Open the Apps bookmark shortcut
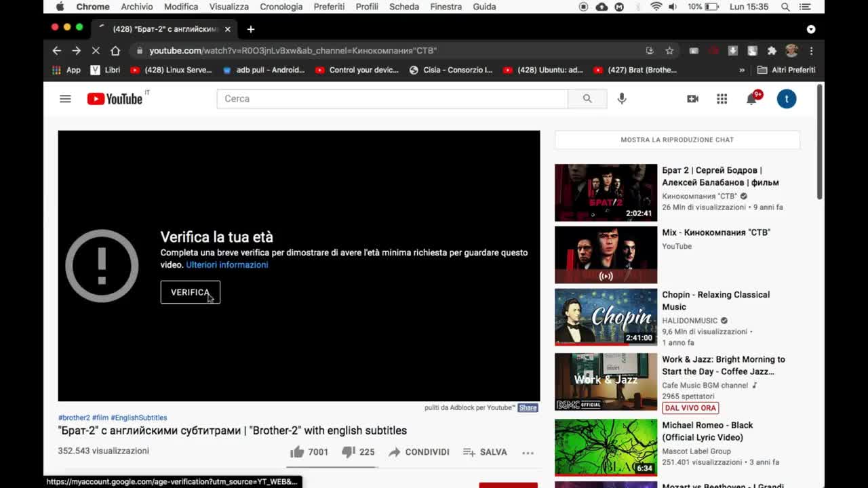This screenshot has height=488, width=868. click(66, 70)
